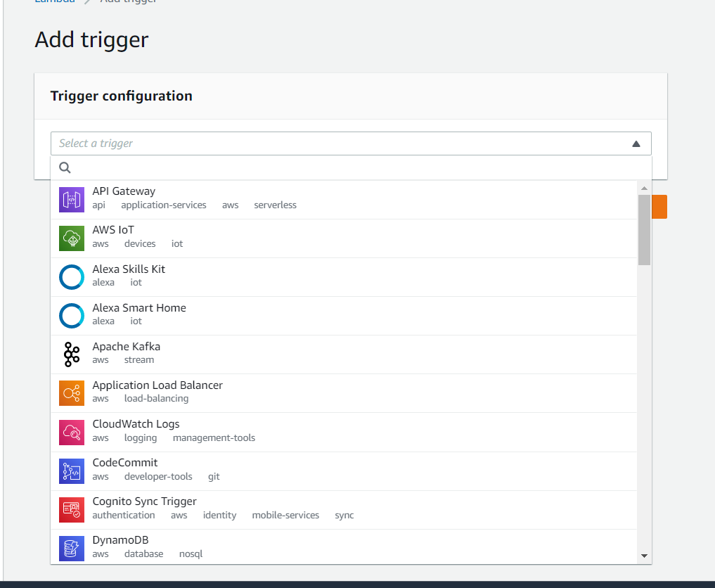Click the devices tag under AWS IoT

click(x=140, y=244)
